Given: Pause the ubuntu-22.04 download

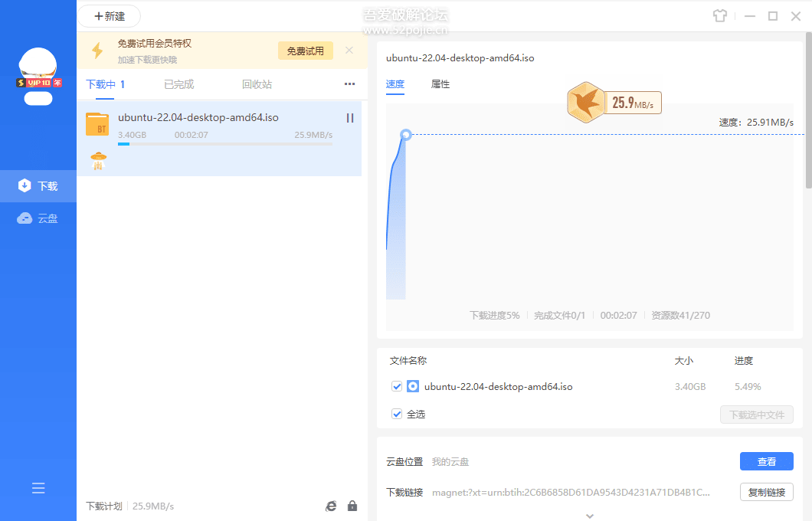Looking at the screenshot, I should click(350, 118).
